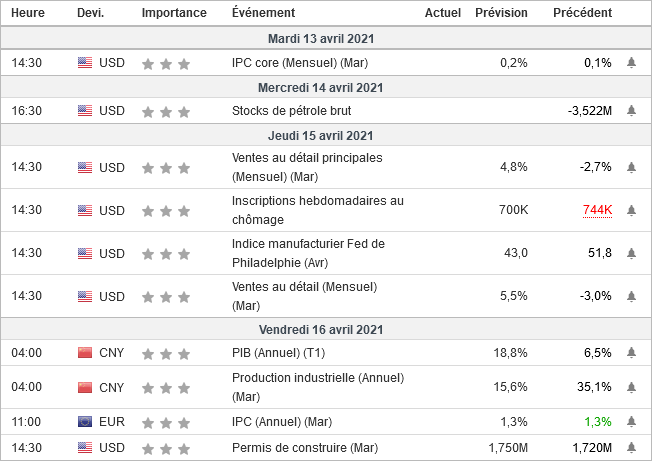Open Stocks de pétrole brut event
Viewport: 652px width, 461px height.
[291, 111]
